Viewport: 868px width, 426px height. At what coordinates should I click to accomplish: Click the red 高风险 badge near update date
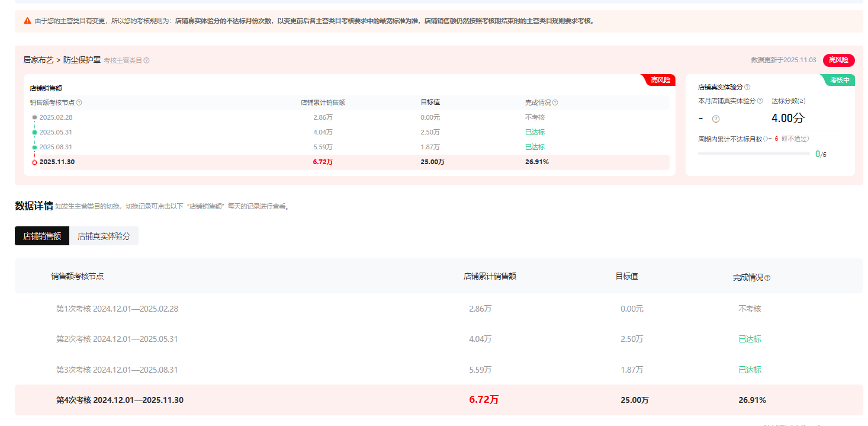tap(838, 60)
